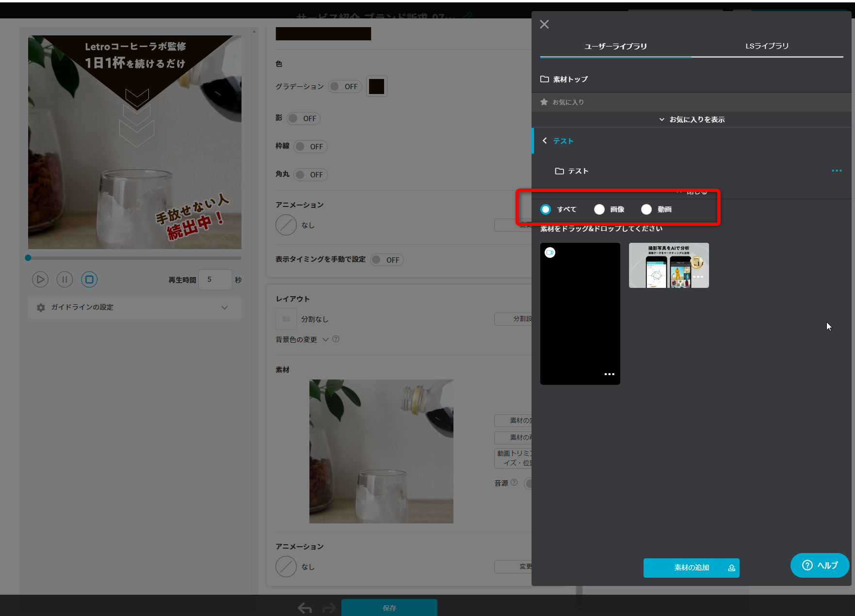Toggle グラデーション switch

pos(345,87)
